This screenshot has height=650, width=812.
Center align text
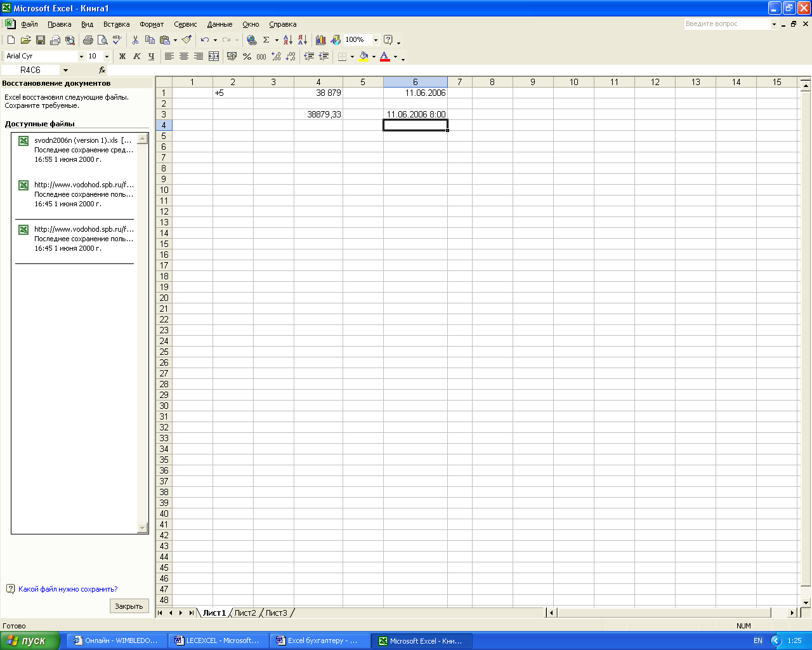(x=184, y=56)
